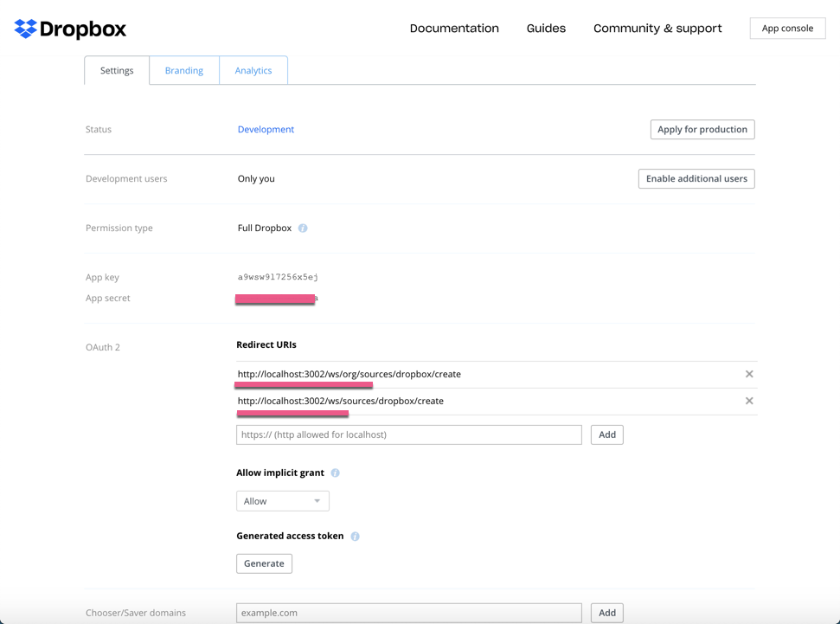Click the ws/org/sources/dropbox/create URI text

(x=349, y=374)
